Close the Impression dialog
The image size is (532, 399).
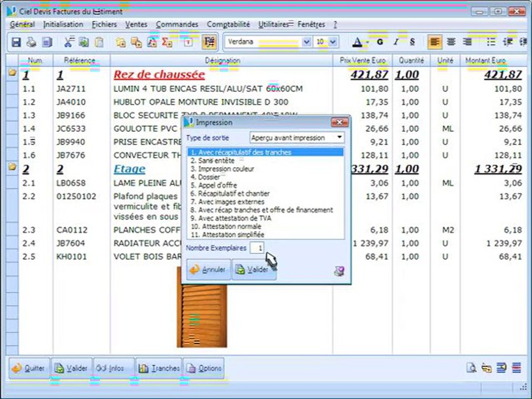pos(339,122)
